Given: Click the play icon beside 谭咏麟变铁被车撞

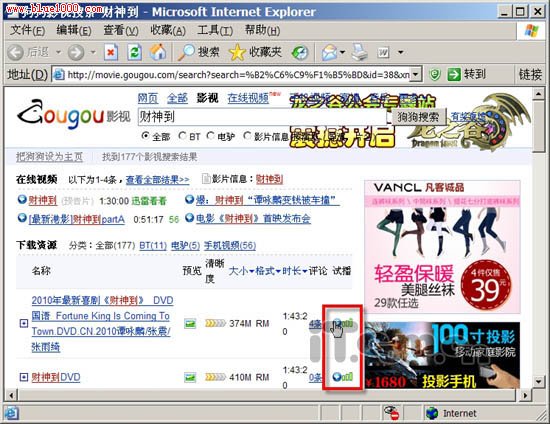Looking at the screenshot, I should pos(189,200).
